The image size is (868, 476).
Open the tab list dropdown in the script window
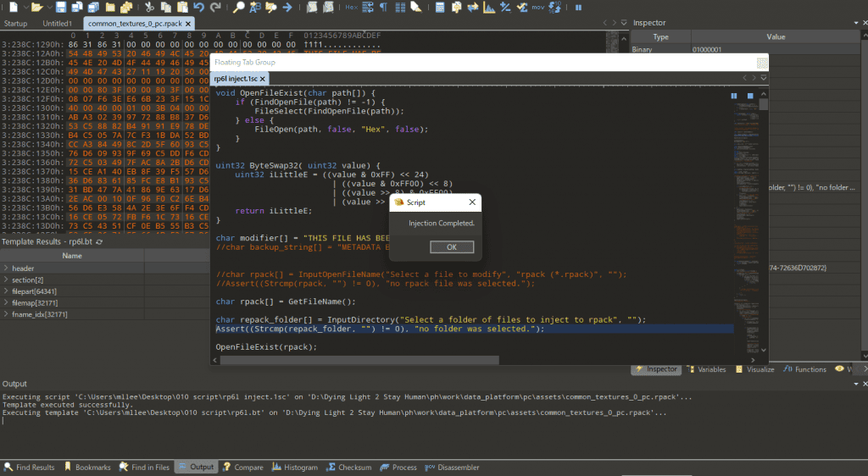(x=764, y=78)
